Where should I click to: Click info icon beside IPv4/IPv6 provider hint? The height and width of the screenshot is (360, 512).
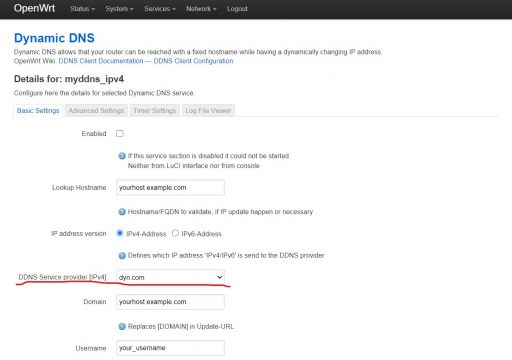tap(122, 256)
